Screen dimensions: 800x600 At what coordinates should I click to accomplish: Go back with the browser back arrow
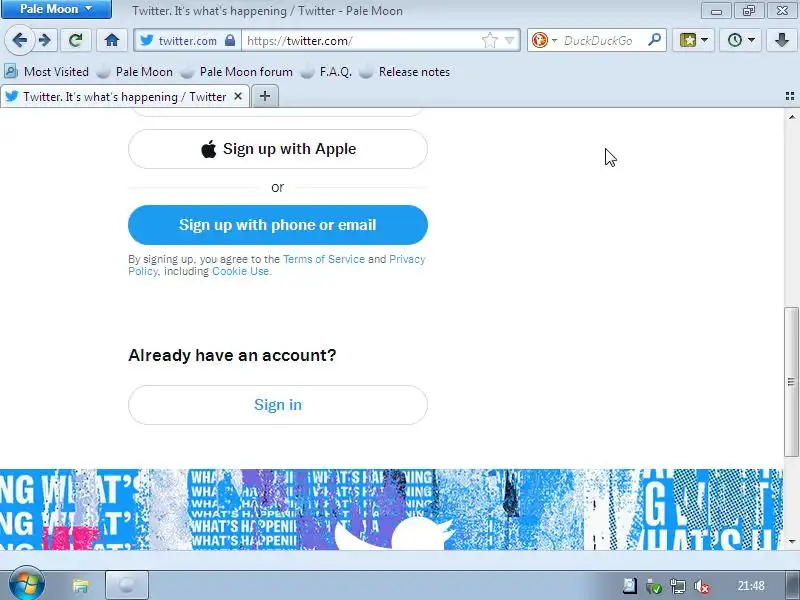pos(19,40)
